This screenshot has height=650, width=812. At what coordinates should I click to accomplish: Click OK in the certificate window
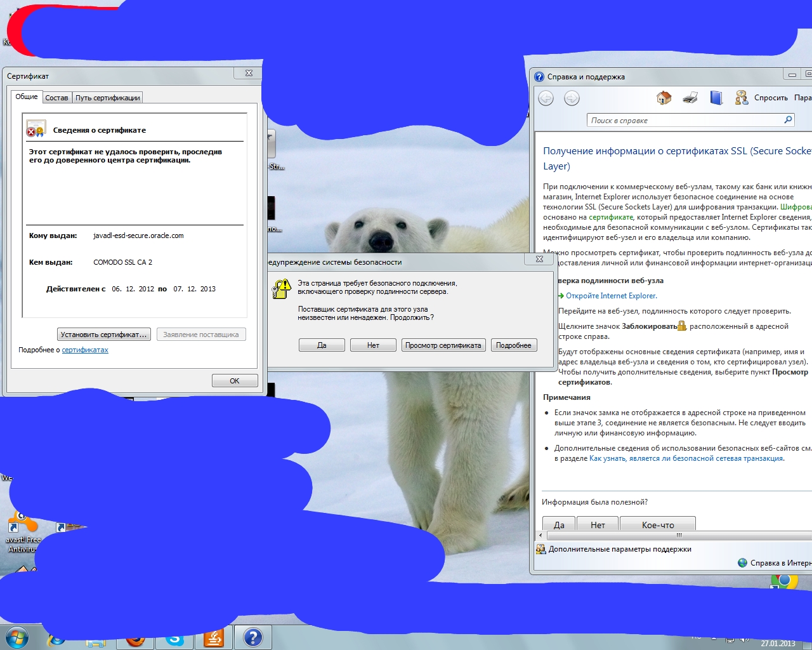tap(235, 381)
